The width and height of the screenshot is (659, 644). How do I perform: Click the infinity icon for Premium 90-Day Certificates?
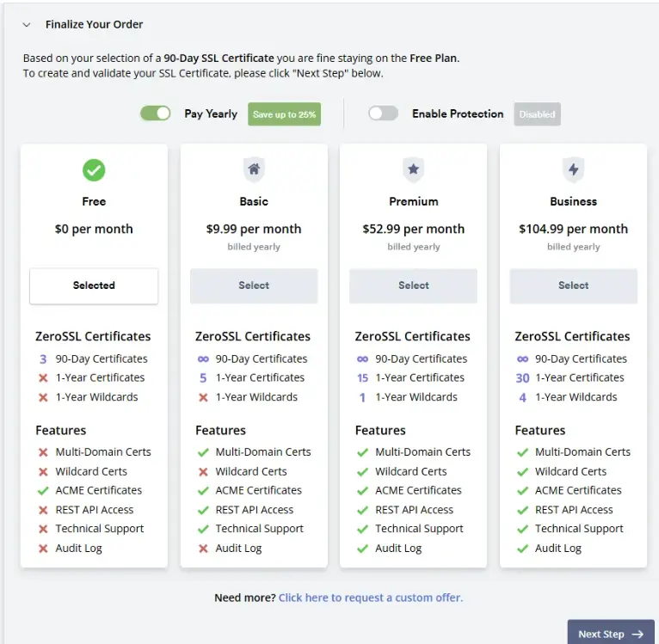[363, 359]
